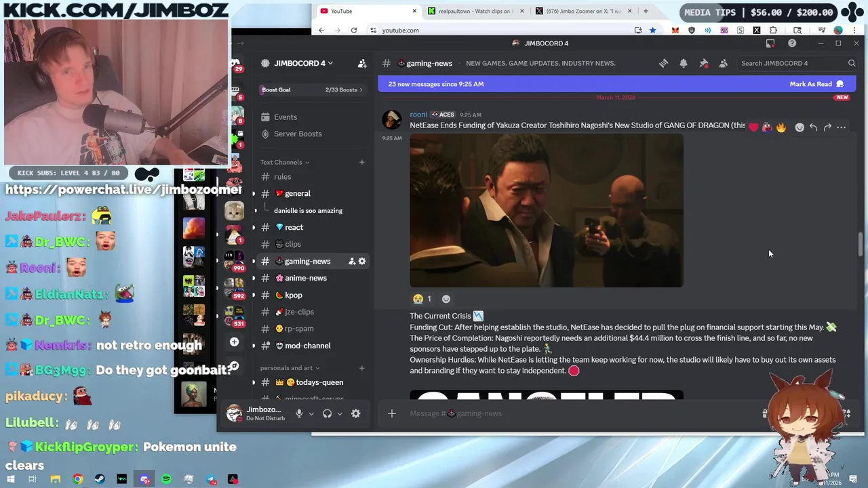Image resolution: width=868 pixels, height=488 pixels.
Task: Click Mark As Read button
Action: (x=816, y=84)
